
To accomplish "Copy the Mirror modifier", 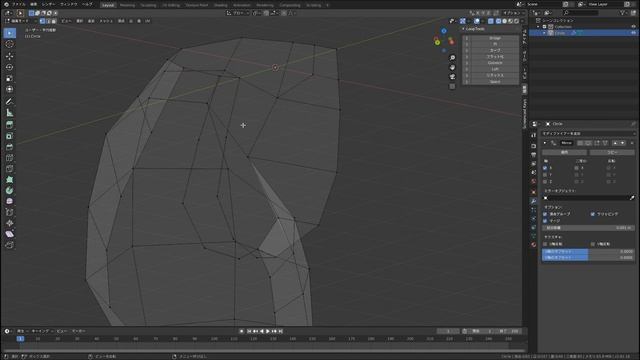I will (612, 152).
